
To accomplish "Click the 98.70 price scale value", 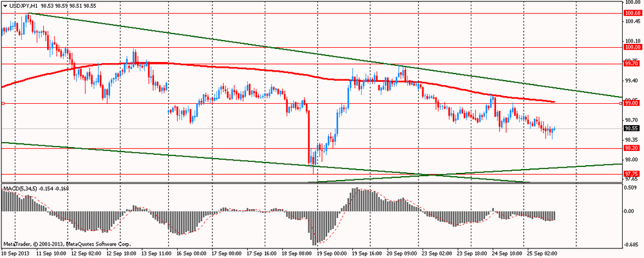I will pyautogui.click(x=631, y=120).
